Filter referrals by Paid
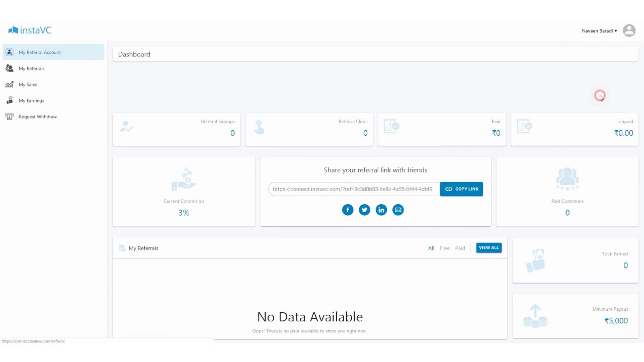644x362 pixels. (460, 248)
